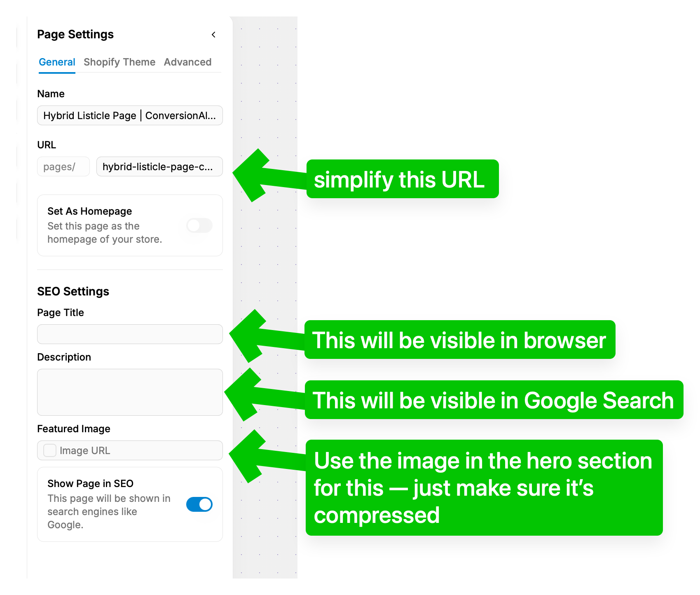This screenshot has height=595, width=700.
Task: Click the "visible in Google Search" label
Action: click(x=494, y=400)
